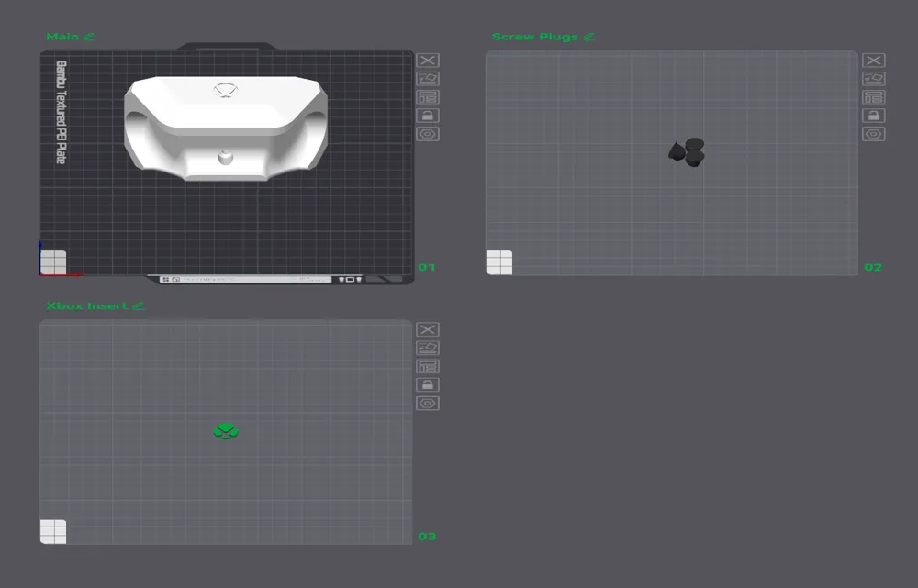Edit the Xbox Insert plate name

coord(139,305)
